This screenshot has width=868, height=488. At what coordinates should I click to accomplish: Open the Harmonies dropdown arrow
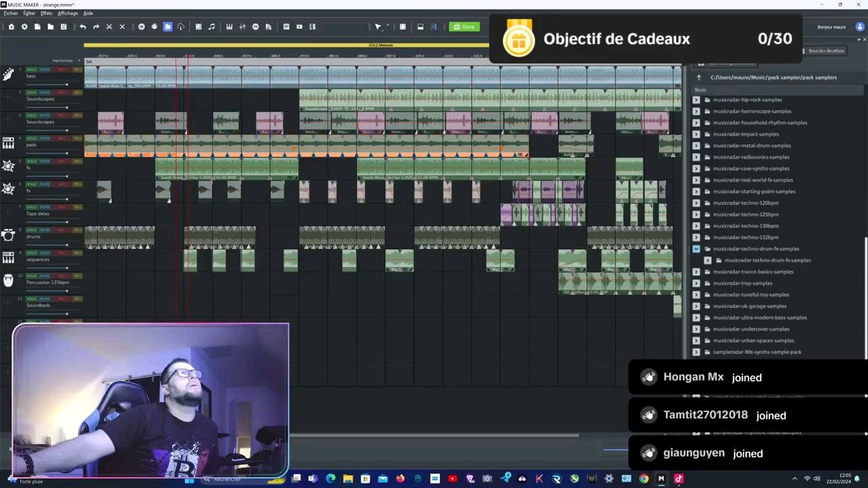coord(79,60)
